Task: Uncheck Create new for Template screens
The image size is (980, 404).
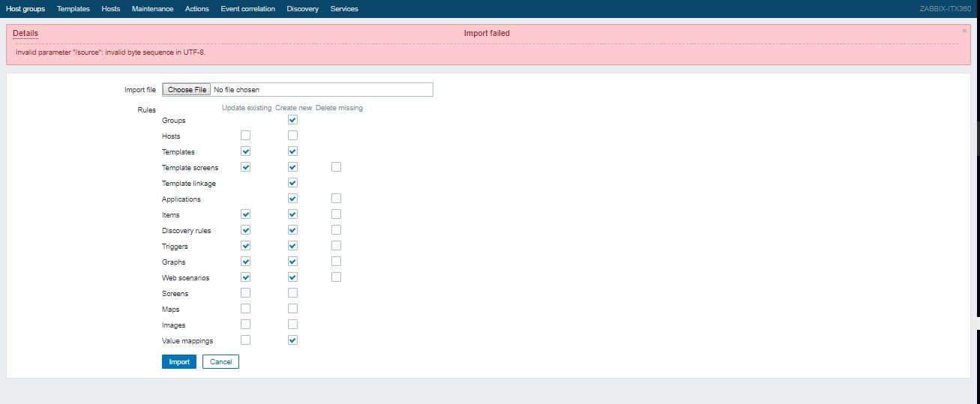Action: [x=292, y=167]
